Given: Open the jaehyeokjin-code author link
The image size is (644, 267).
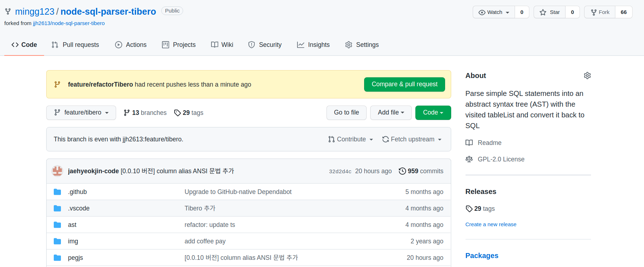Looking at the screenshot, I should pos(93,171).
